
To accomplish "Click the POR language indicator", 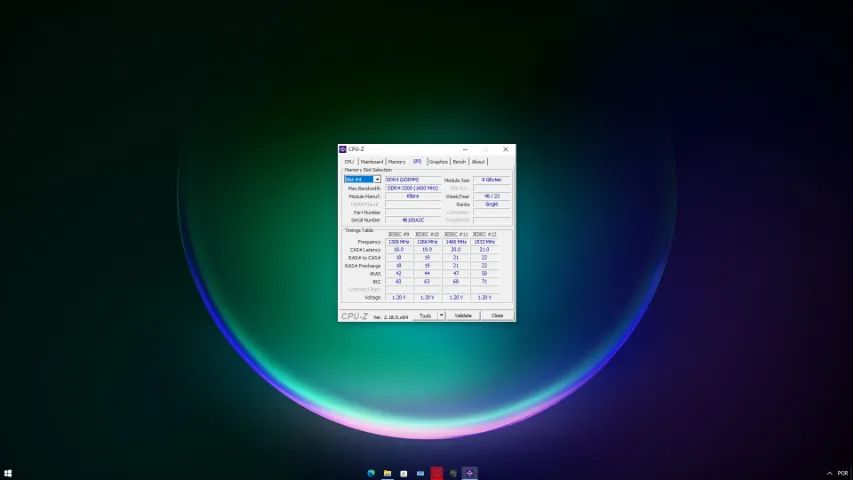I will coord(843,473).
